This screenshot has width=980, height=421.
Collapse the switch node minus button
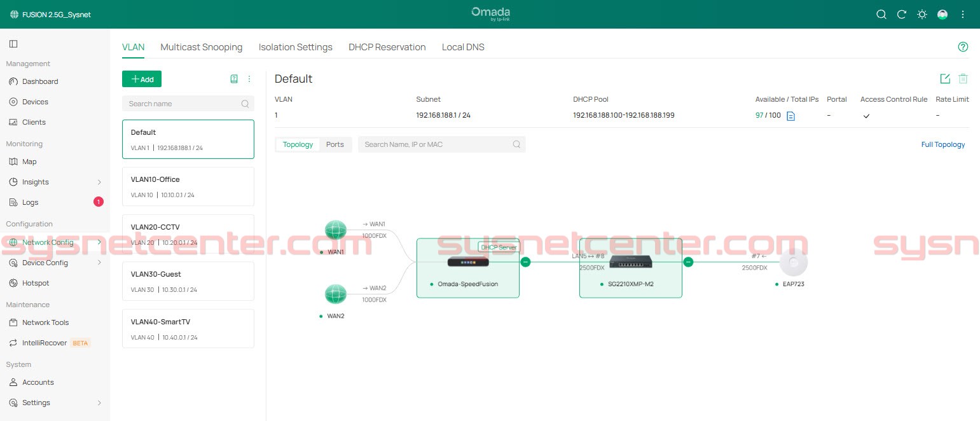687,261
